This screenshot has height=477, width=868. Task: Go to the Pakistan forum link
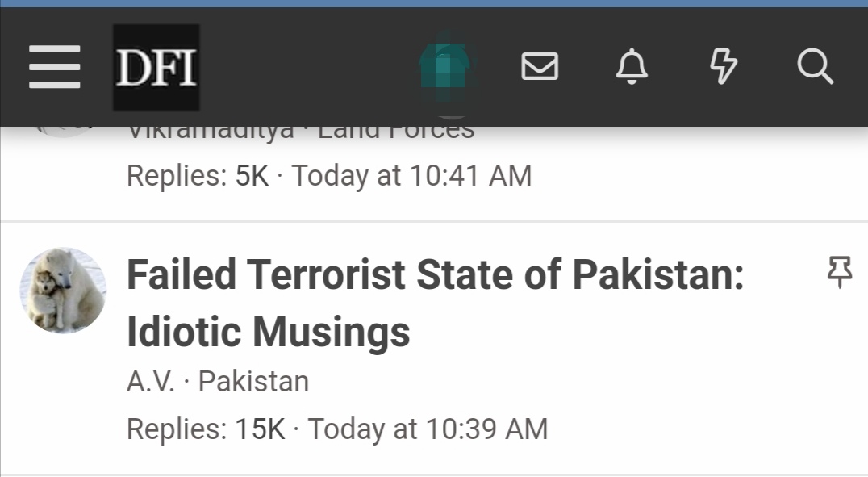253,381
